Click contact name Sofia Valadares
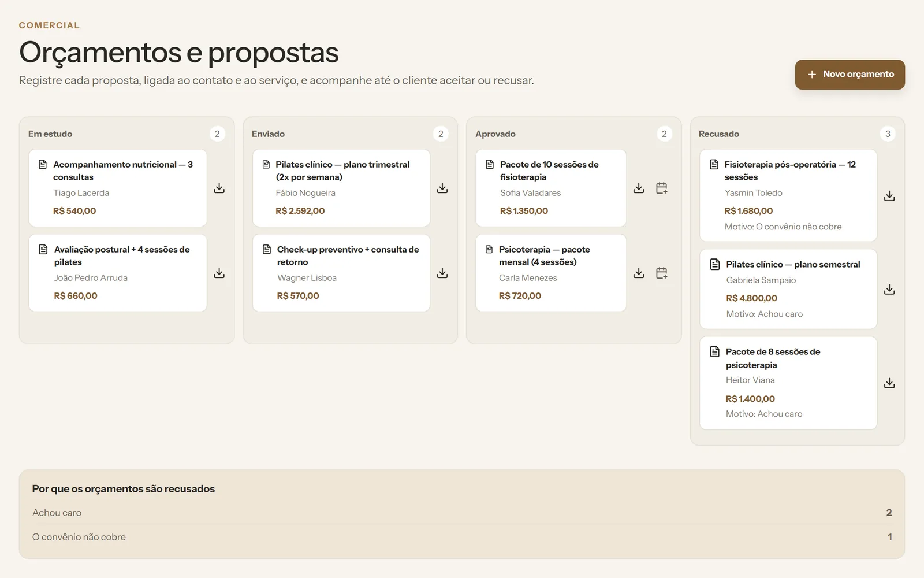The width and height of the screenshot is (924, 578). tap(531, 193)
